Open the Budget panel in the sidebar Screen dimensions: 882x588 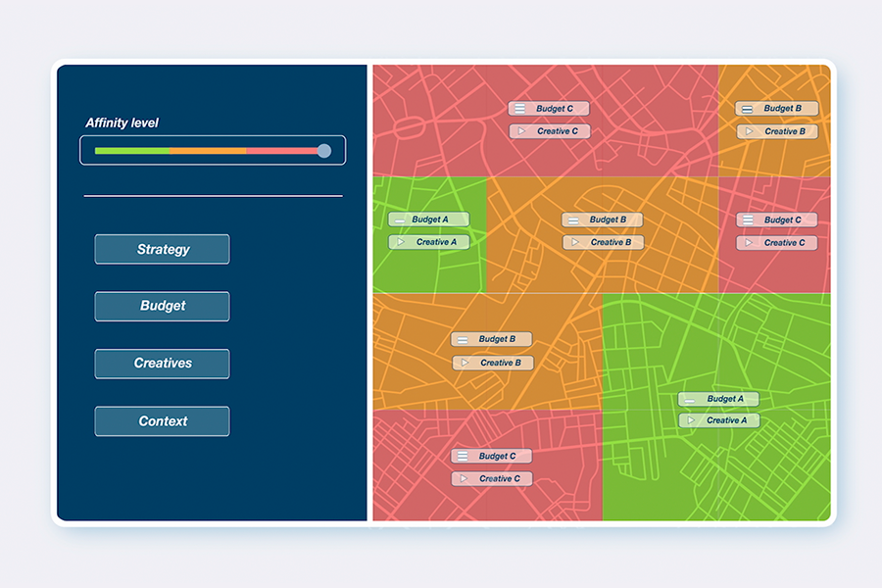tap(162, 306)
